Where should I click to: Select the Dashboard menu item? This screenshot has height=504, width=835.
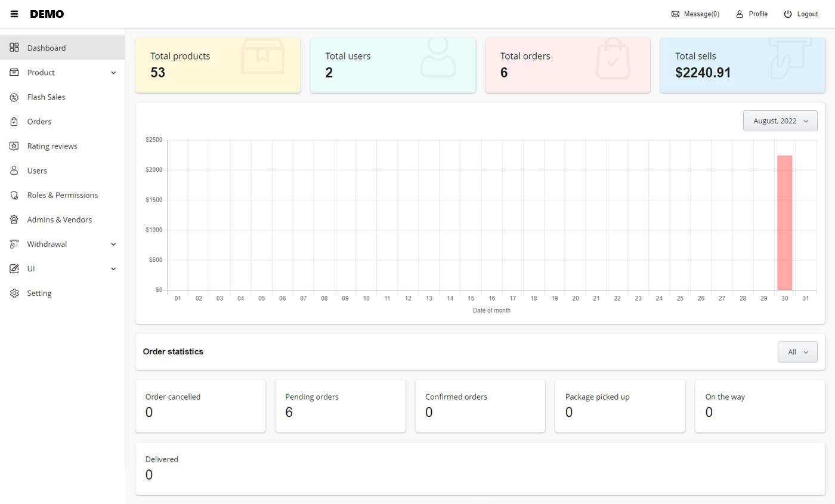pos(46,48)
